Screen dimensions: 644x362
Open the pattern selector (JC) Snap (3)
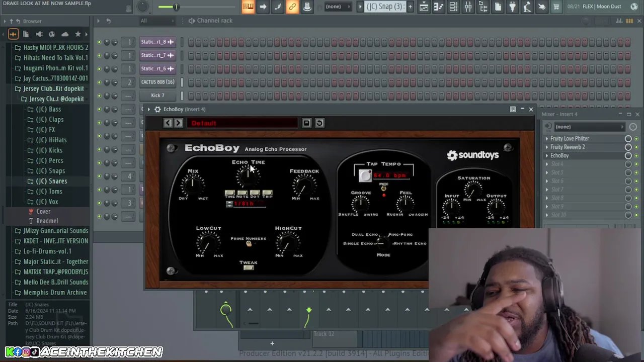click(385, 7)
